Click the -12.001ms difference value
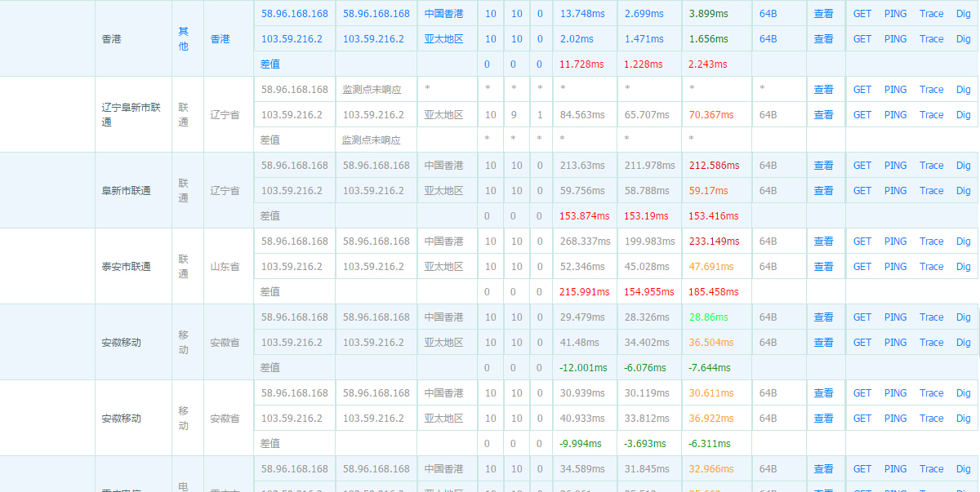 coord(585,368)
